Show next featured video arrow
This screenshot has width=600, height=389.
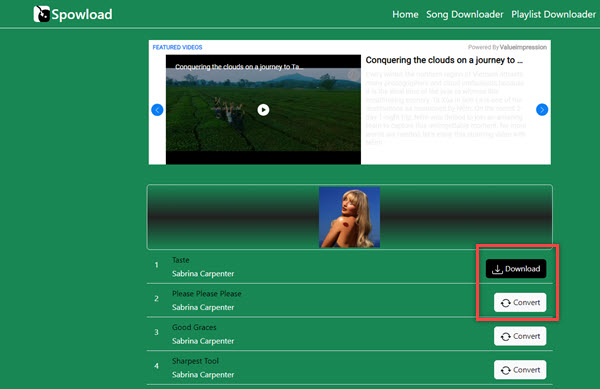(542, 110)
